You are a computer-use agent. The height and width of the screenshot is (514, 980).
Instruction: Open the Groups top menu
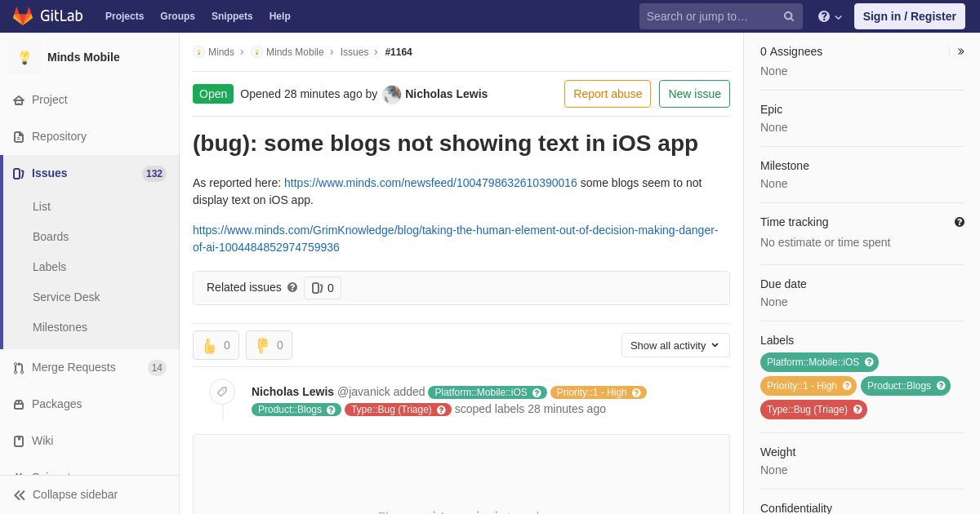tap(177, 16)
